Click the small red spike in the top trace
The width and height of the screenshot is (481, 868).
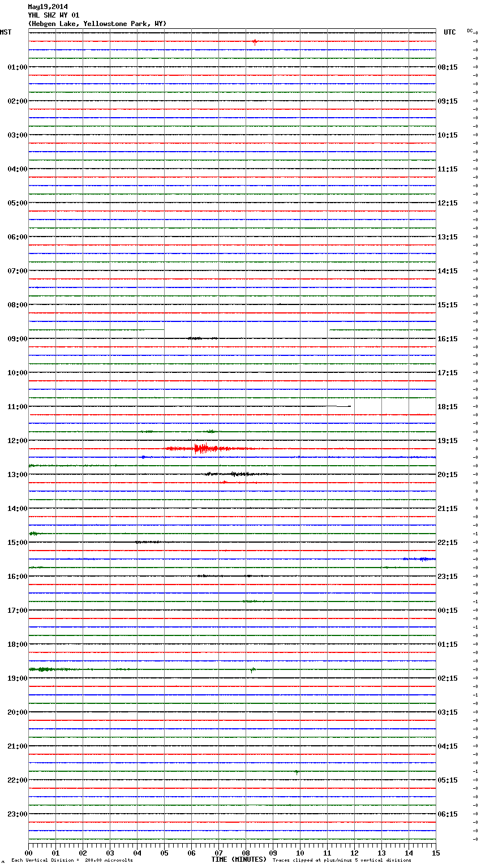tap(255, 41)
